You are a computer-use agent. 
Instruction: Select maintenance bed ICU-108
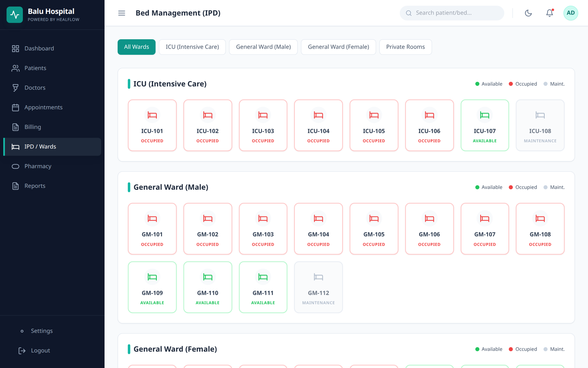(x=540, y=125)
